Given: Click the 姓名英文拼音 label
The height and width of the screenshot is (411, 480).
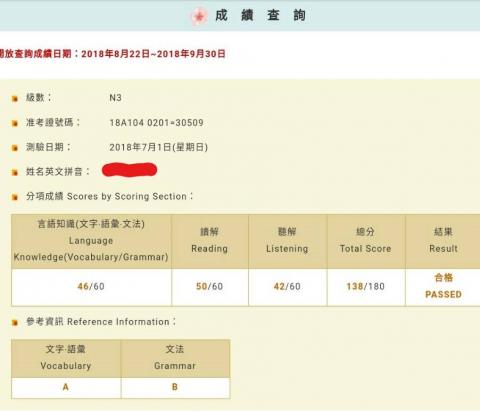Looking at the screenshot, I should [58, 172].
